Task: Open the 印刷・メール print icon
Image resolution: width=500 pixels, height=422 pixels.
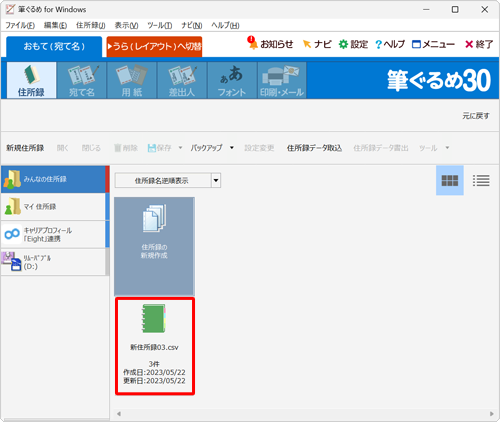Action: (x=282, y=80)
